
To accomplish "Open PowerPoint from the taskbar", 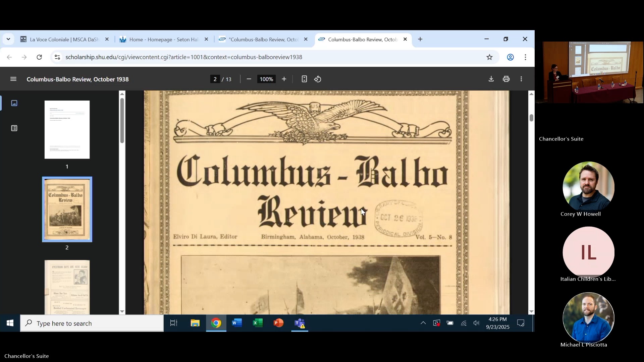I will pos(278,323).
